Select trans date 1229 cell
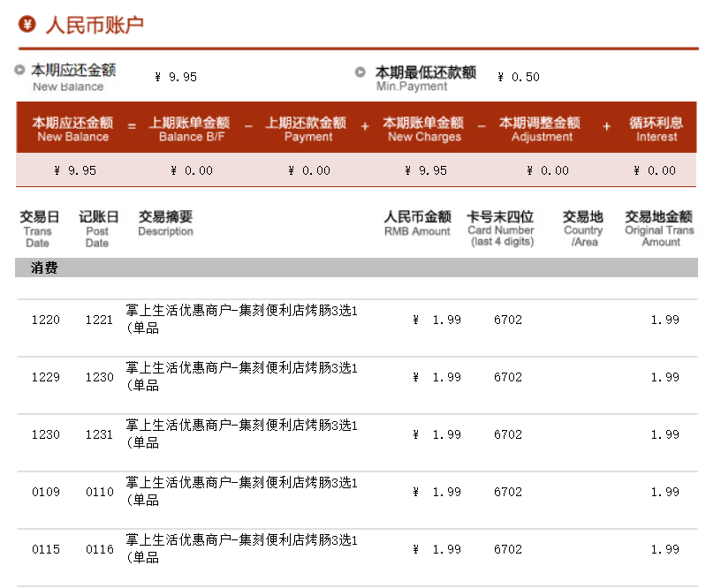 click(x=46, y=377)
